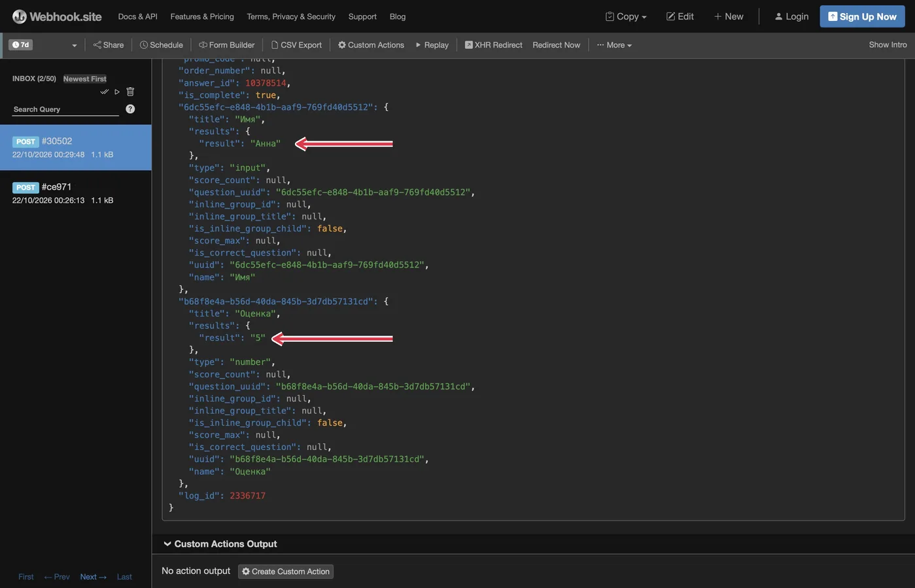The width and height of the screenshot is (915, 588).
Task: Toggle the XHR Redirect checkbox
Action: [x=469, y=45]
